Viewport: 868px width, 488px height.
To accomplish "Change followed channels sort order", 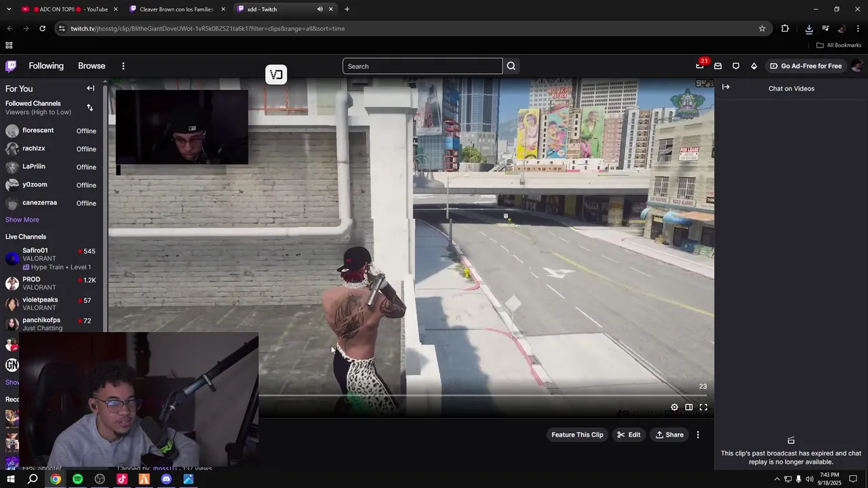I will click(90, 107).
